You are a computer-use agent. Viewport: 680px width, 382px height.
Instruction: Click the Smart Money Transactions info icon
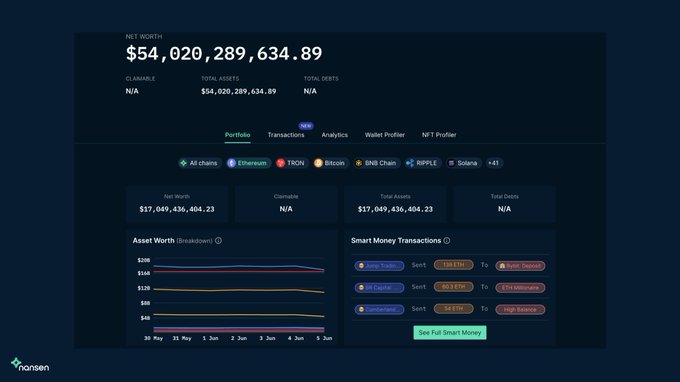point(447,241)
